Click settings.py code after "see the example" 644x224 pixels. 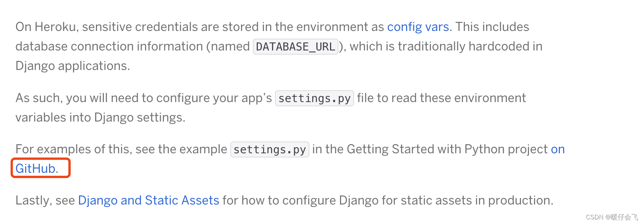point(269,149)
